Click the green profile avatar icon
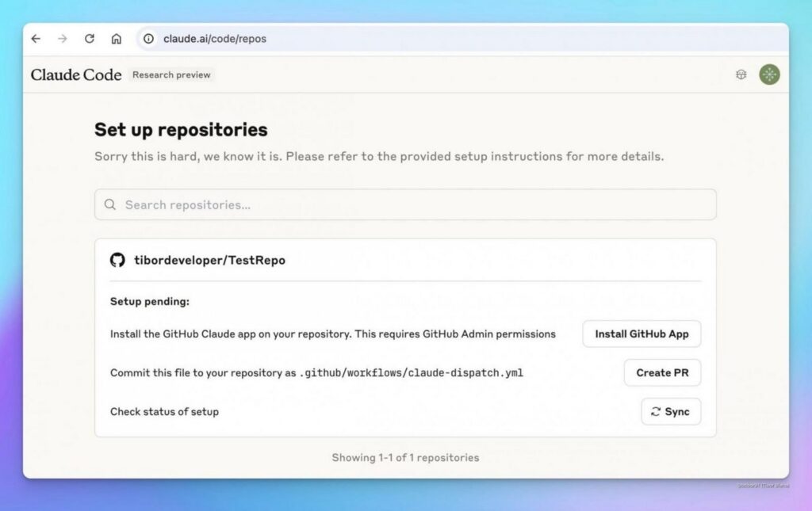Screen dimensions: 812x511 [768, 74]
